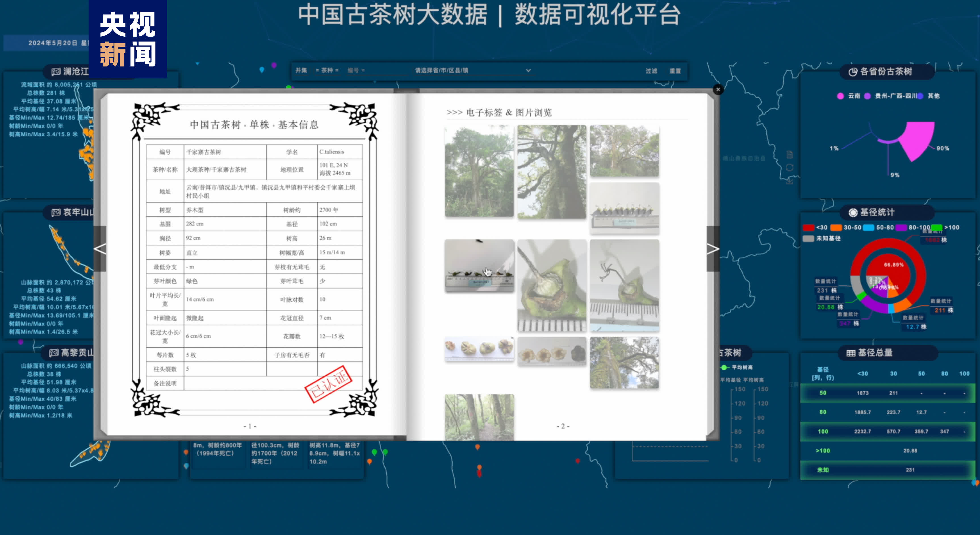Image resolution: width=980 pixels, height=535 pixels.
Task: Click the image icon beside 高黎贡山
Action: pyautogui.click(x=54, y=353)
